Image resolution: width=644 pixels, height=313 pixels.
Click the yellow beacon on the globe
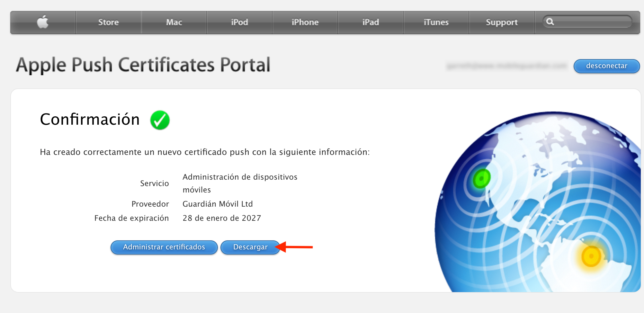pos(591,256)
